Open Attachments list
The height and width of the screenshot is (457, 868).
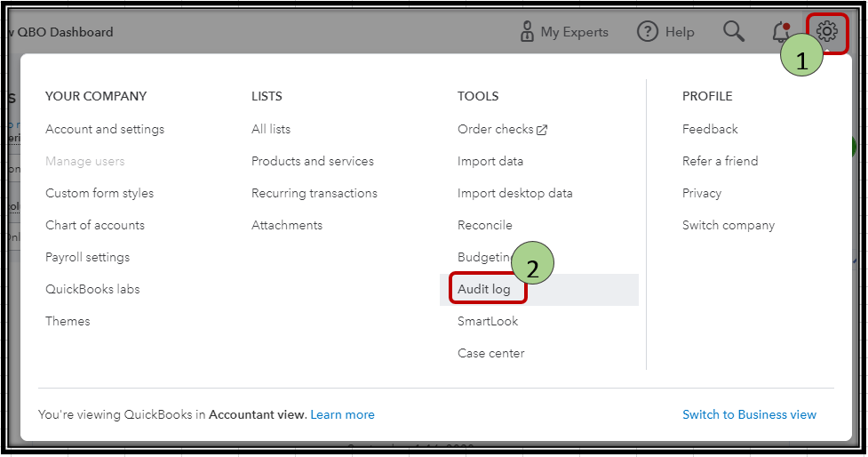(287, 225)
